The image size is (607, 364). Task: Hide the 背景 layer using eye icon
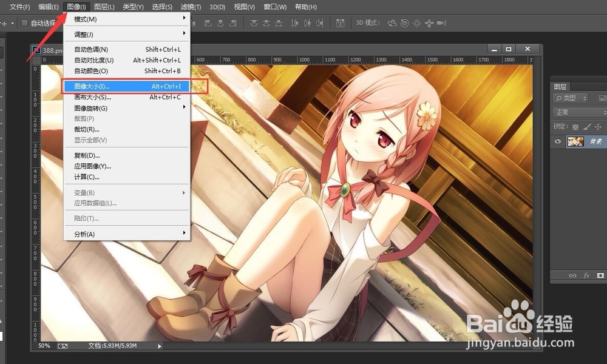(558, 141)
